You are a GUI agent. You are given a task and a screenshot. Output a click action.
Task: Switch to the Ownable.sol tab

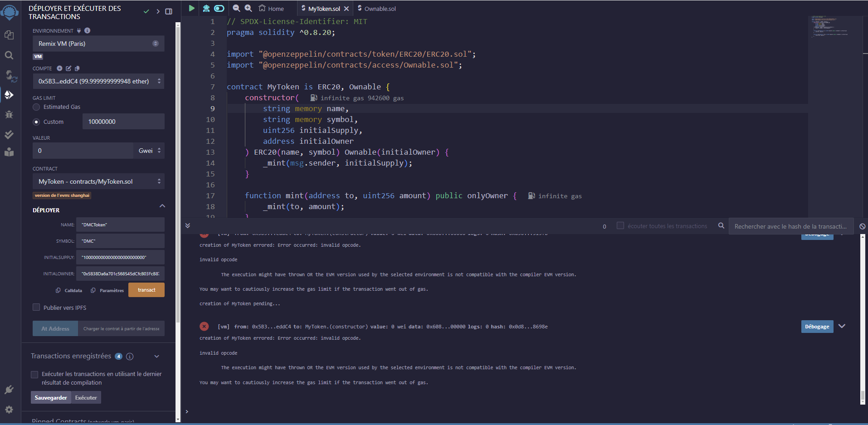(x=376, y=9)
